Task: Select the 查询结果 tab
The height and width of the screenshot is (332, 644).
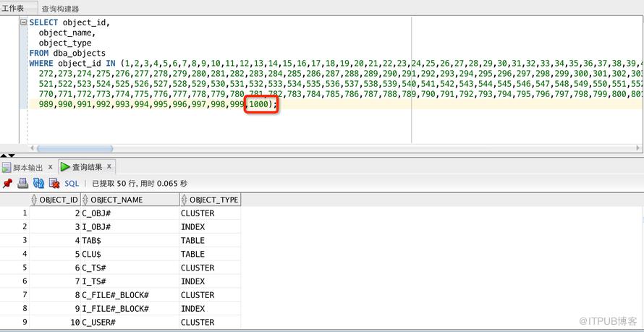Action: pos(87,167)
